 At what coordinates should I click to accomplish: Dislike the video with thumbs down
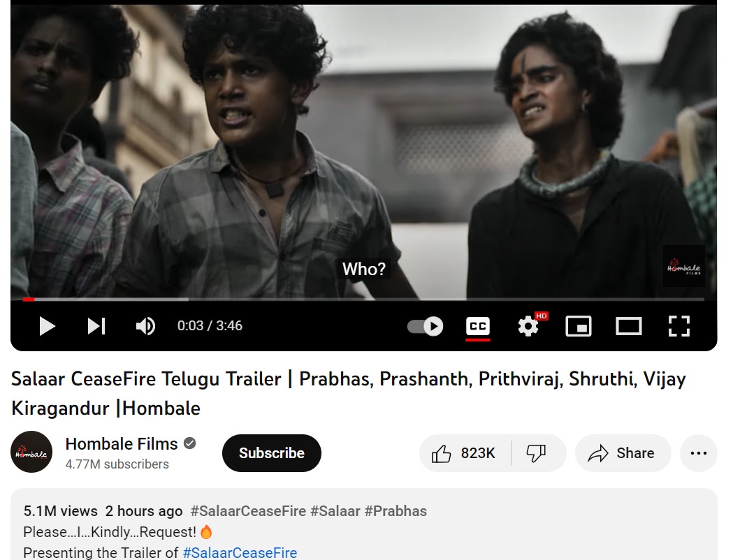coord(537,453)
